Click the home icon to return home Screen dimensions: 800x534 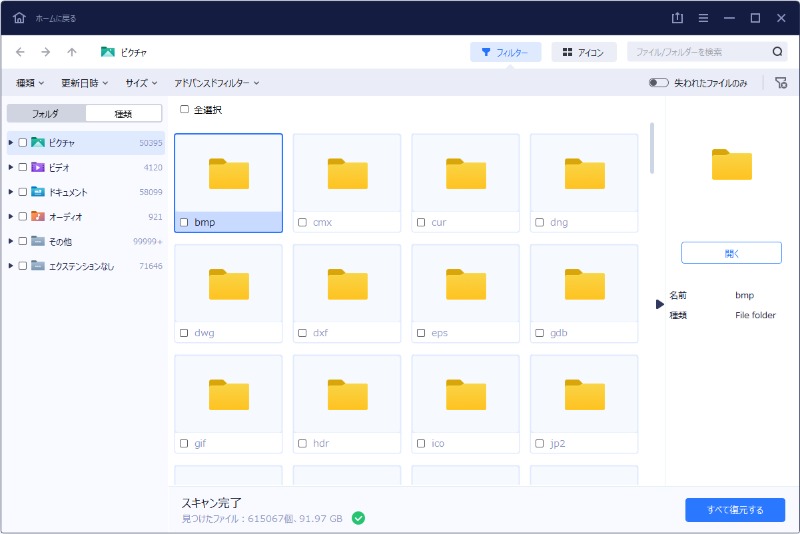(19, 18)
